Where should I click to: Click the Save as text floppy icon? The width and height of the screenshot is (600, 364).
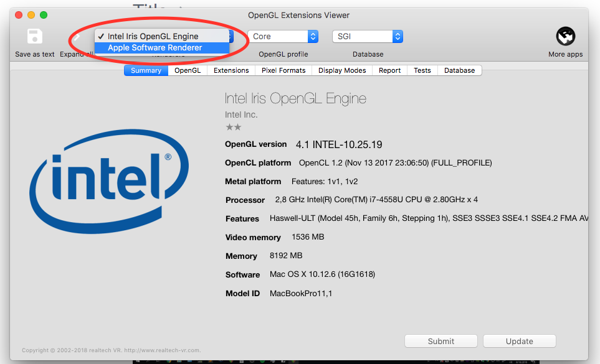pyautogui.click(x=35, y=37)
